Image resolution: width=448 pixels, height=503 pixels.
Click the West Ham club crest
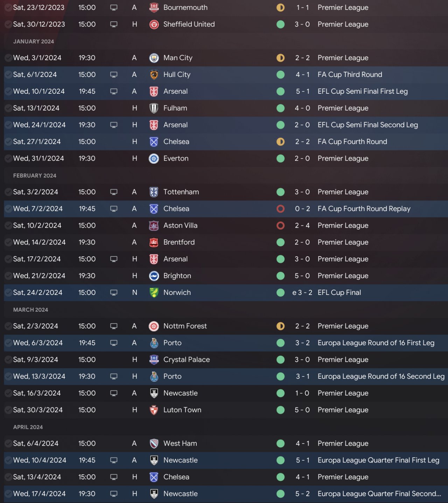click(x=154, y=444)
